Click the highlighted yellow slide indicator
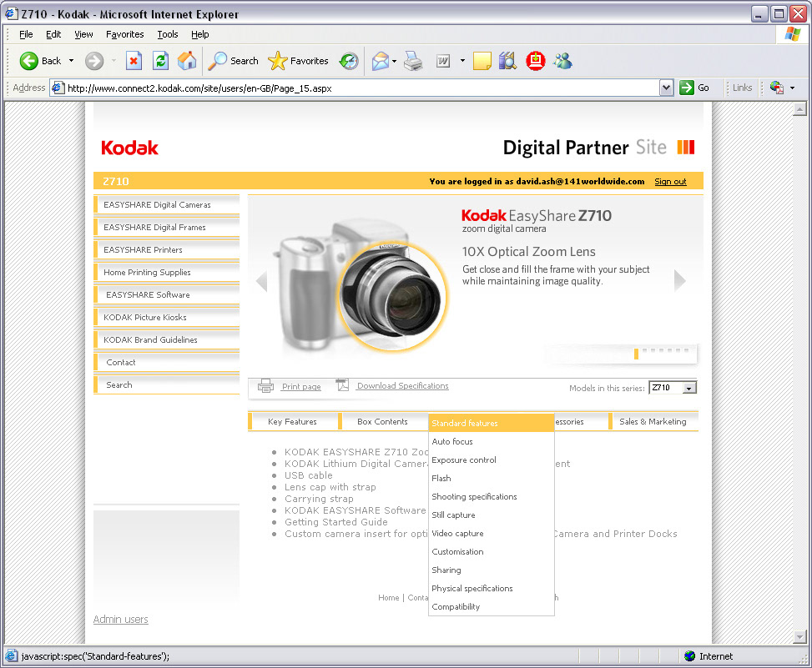 [x=636, y=354]
